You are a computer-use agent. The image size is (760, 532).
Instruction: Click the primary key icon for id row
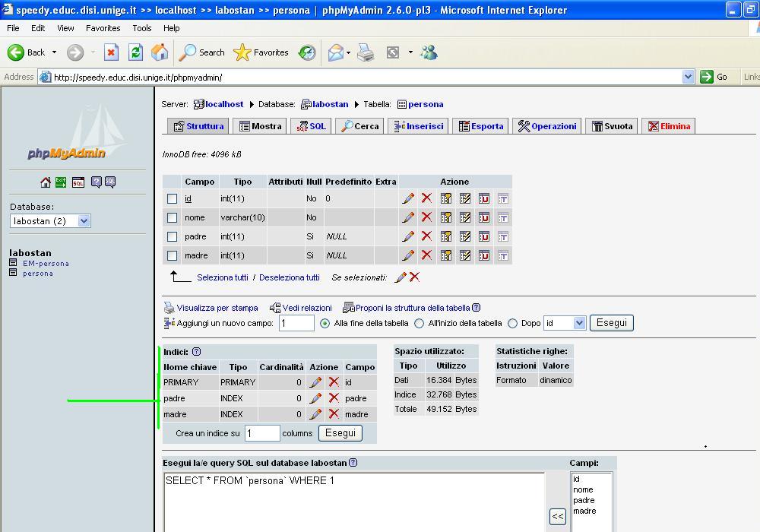point(446,198)
